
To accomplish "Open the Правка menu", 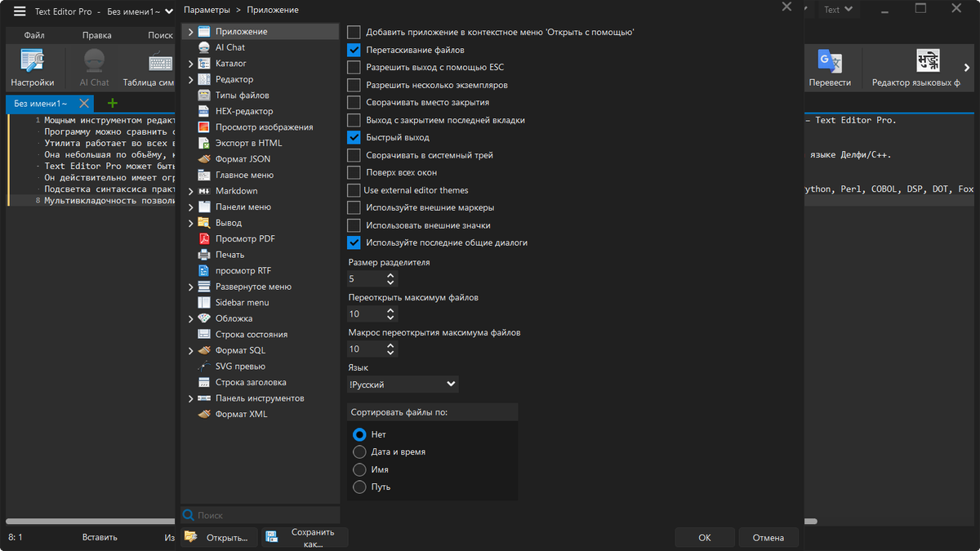I will pos(96,35).
